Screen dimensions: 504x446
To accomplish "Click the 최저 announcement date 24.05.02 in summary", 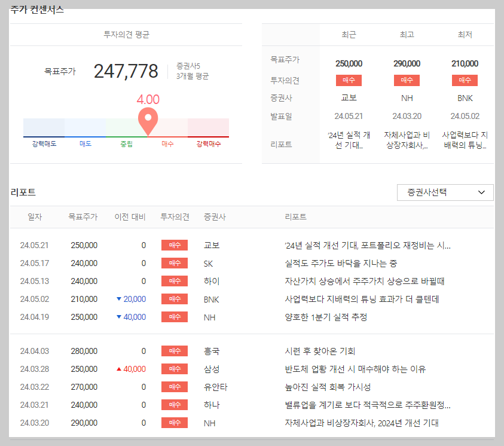I will coord(465,116).
